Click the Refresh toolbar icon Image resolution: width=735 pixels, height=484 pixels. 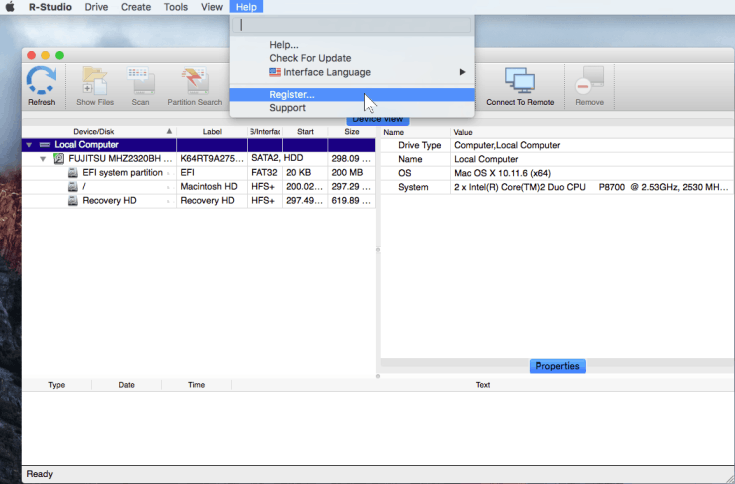pos(41,84)
